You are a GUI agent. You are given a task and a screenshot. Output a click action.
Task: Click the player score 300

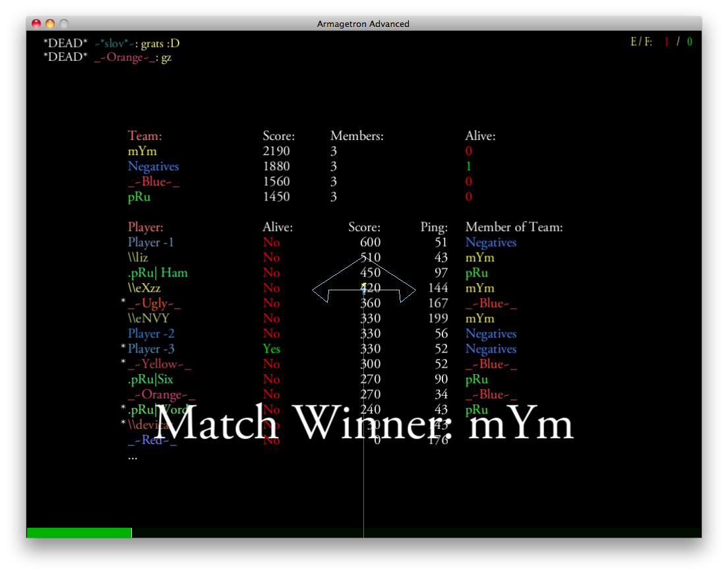pos(370,364)
